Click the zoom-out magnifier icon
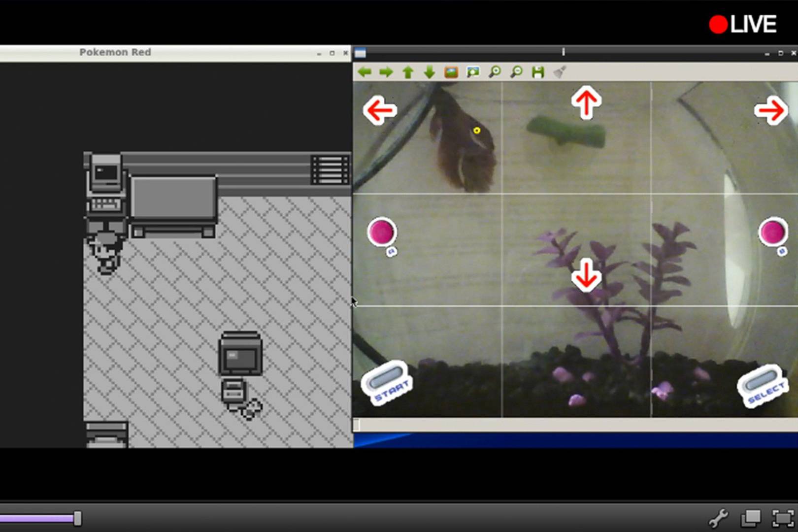Screen dimensions: 798x532 (x=516, y=72)
